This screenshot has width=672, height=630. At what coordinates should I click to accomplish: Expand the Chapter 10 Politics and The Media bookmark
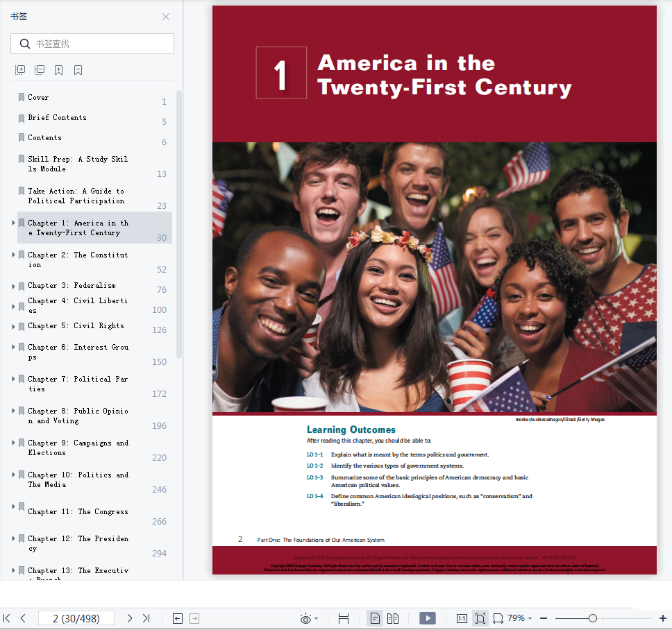tap(13, 475)
